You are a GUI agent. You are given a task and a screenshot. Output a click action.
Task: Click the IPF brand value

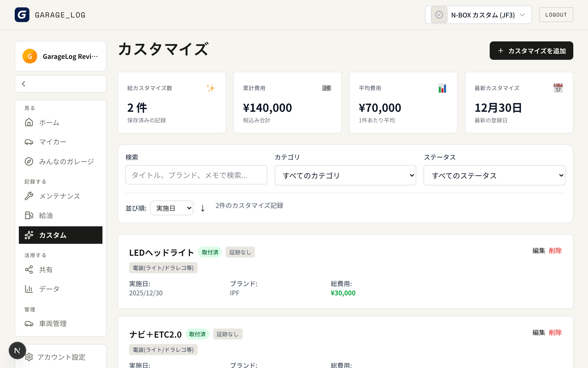tap(235, 293)
